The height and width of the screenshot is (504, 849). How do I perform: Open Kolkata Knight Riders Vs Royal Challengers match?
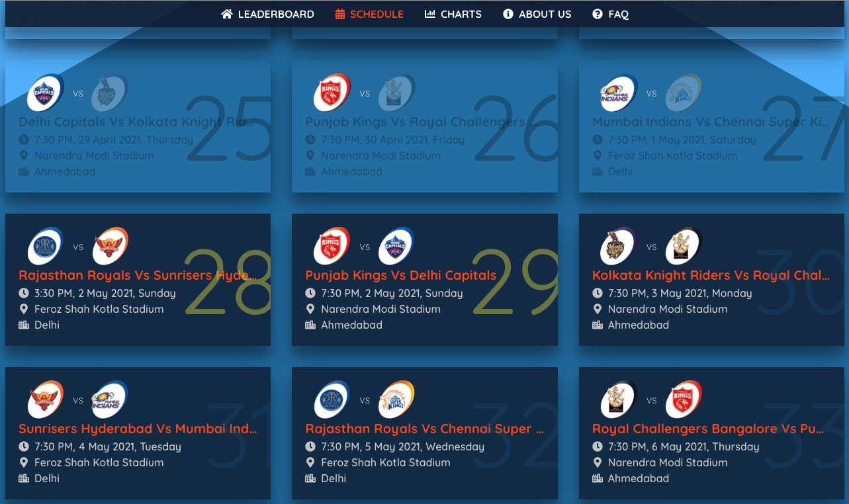711,276
